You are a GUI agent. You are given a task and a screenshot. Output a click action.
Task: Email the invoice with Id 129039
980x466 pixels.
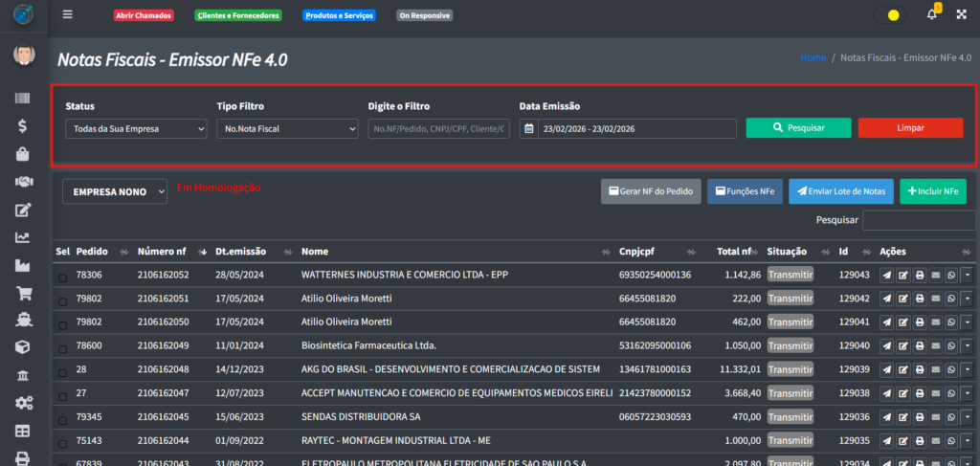[936, 369]
